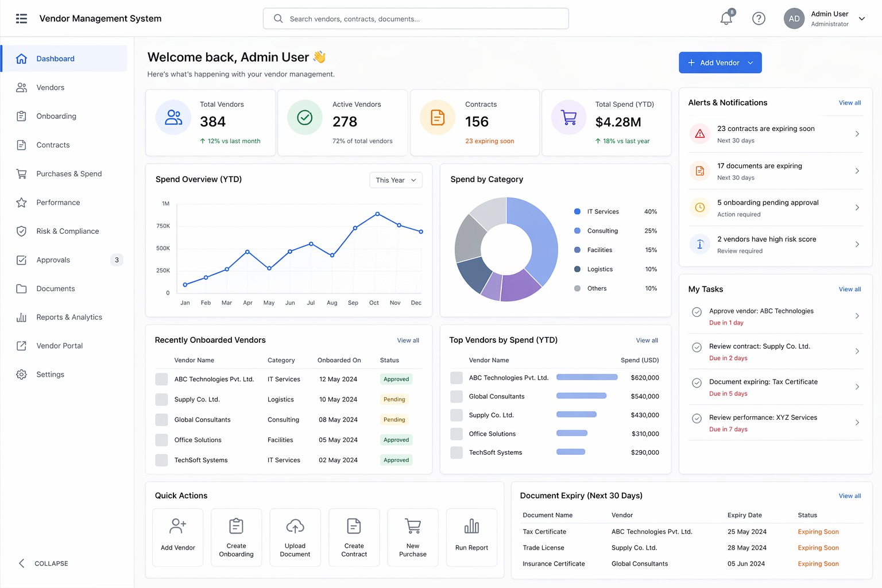This screenshot has width=882, height=588.
Task: Open the user account menu chevron
Action: point(861,18)
